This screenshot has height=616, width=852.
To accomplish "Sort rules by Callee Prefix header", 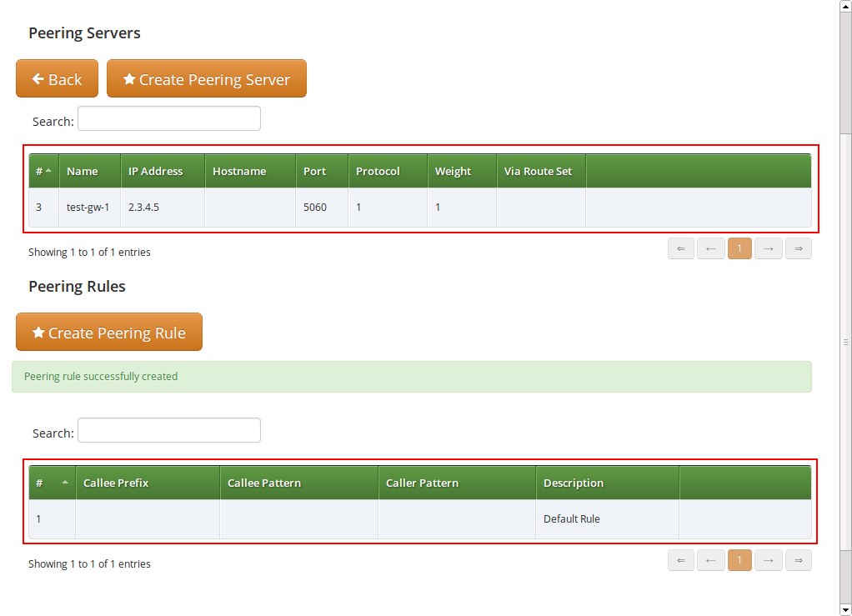I will pos(148,483).
